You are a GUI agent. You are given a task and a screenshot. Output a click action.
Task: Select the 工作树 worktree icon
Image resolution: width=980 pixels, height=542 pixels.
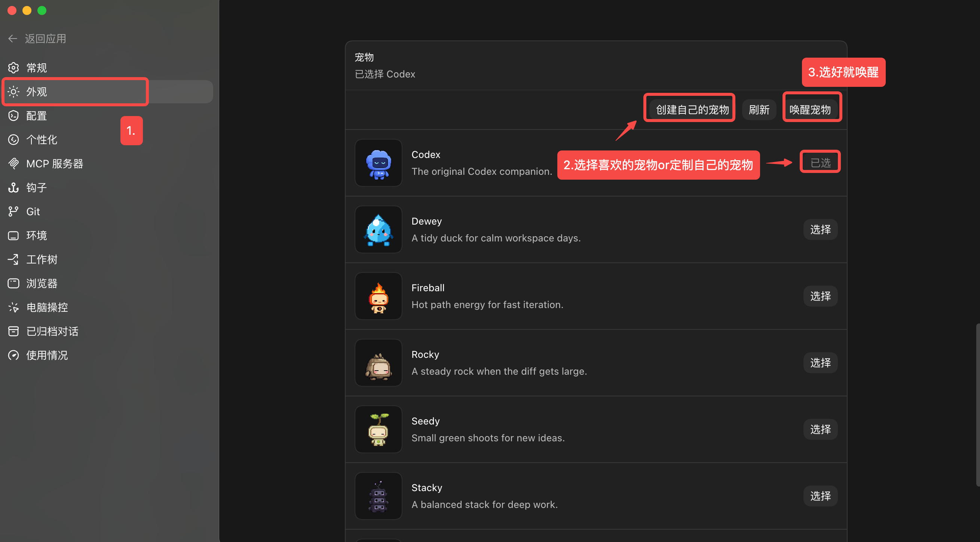(13, 259)
